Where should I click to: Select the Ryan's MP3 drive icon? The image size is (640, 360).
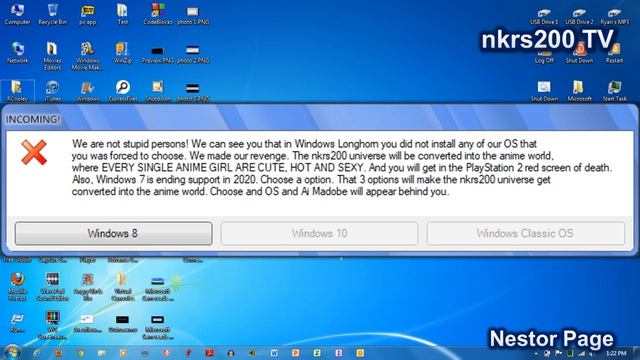point(615,17)
